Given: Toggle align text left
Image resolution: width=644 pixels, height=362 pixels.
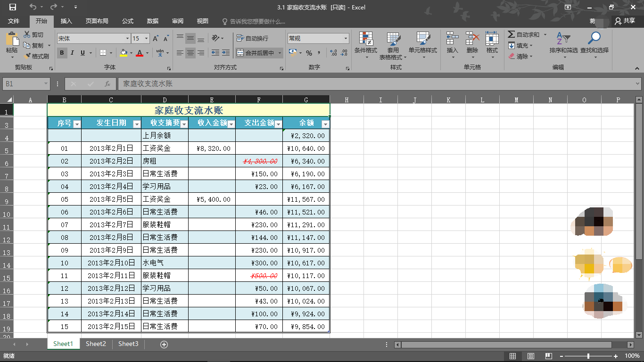Looking at the screenshot, I should [x=180, y=53].
